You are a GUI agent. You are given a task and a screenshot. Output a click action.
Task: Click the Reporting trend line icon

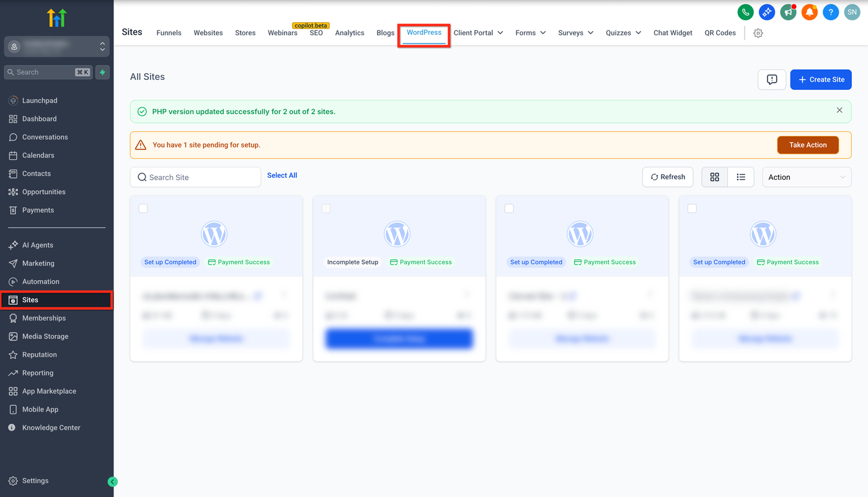coord(13,373)
